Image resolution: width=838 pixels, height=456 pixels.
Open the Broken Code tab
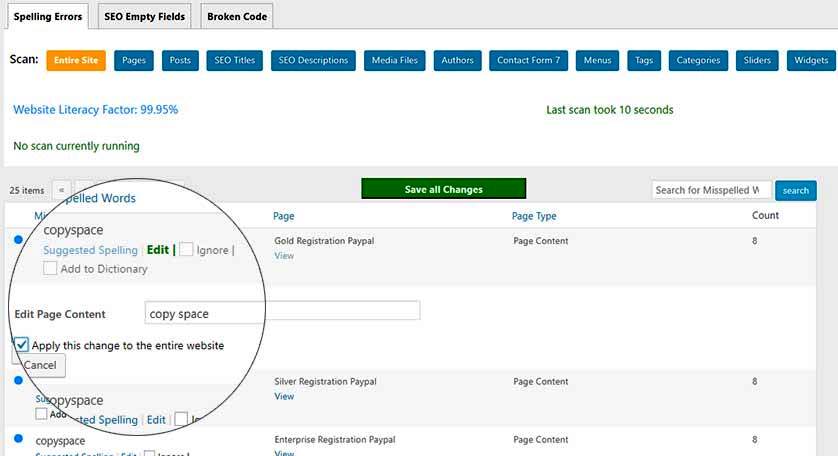(237, 17)
